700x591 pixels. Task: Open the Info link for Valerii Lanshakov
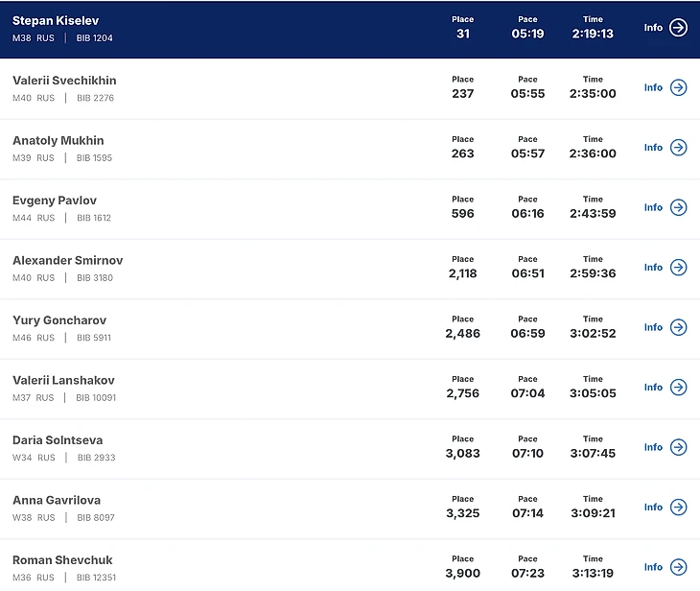[x=653, y=388]
